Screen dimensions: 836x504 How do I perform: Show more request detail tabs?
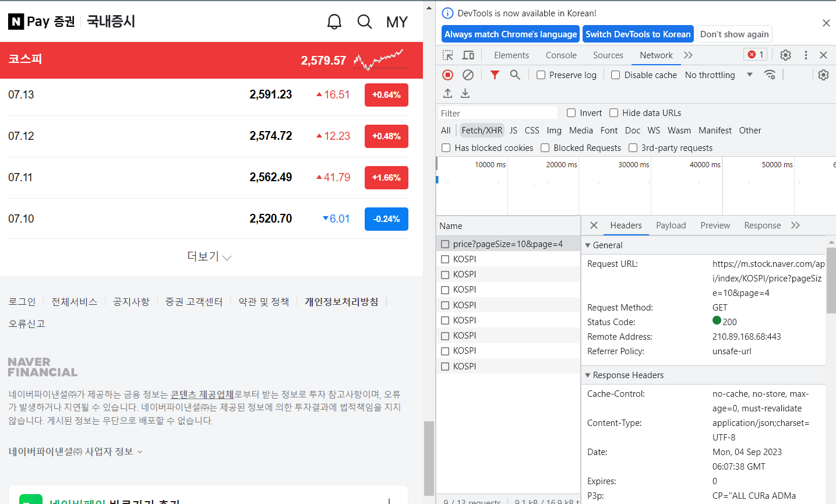796,225
